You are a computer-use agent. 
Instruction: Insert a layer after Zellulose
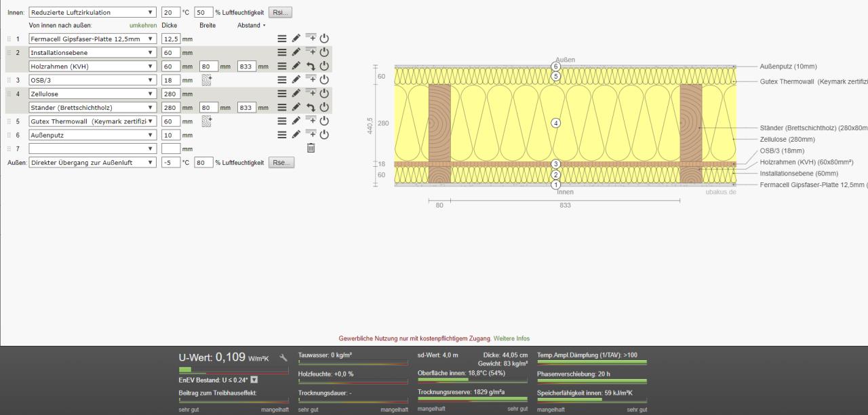tap(311, 93)
